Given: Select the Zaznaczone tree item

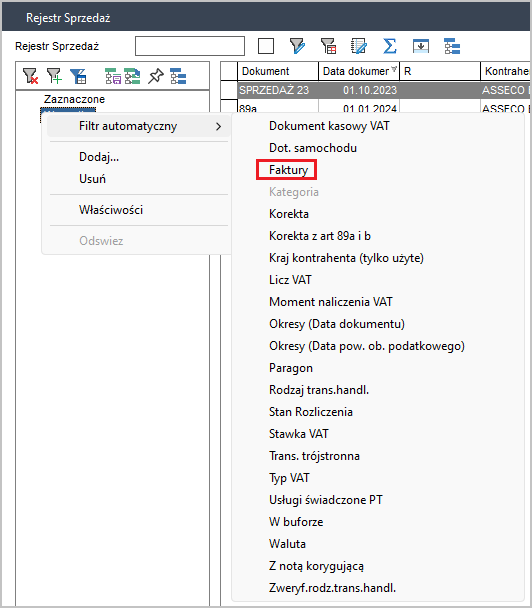Looking at the screenshot, I should (74, 99).
